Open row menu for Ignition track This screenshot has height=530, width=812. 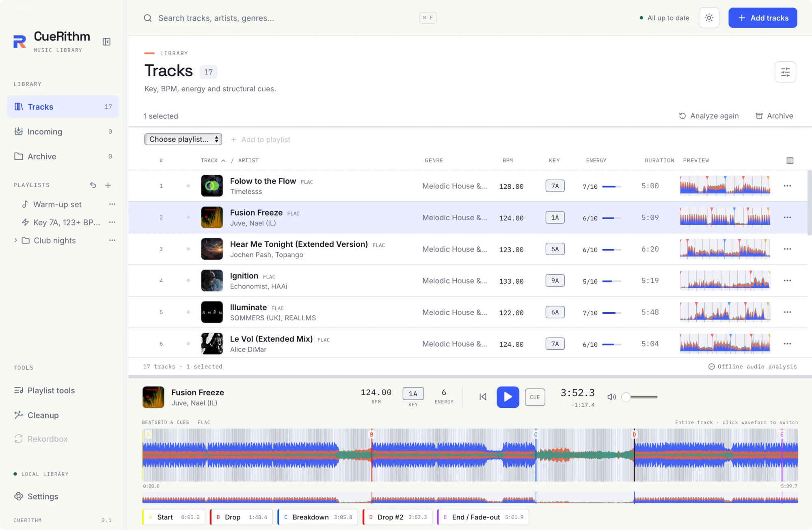(x=787, y=281)
